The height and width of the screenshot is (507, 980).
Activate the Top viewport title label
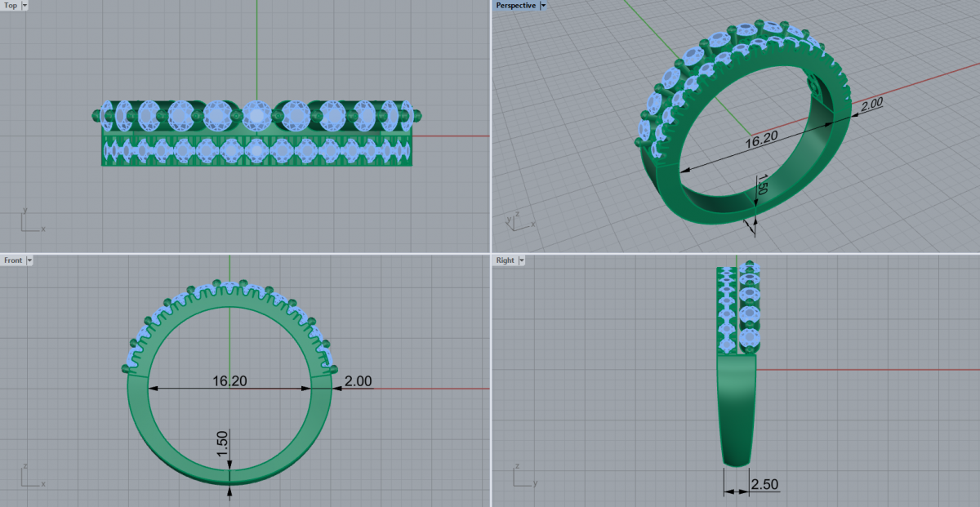click(11, 6)
